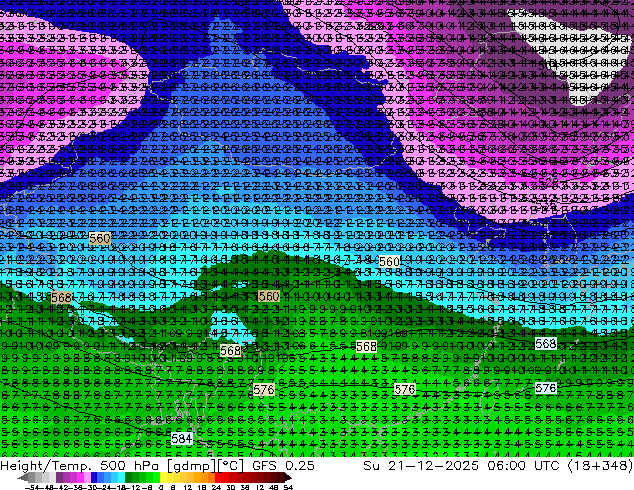Click the dark right arrow of color scale
Image resolution: width=634 pixels, height=490 pixels.
pyautogui.click(x=287, y=478)
